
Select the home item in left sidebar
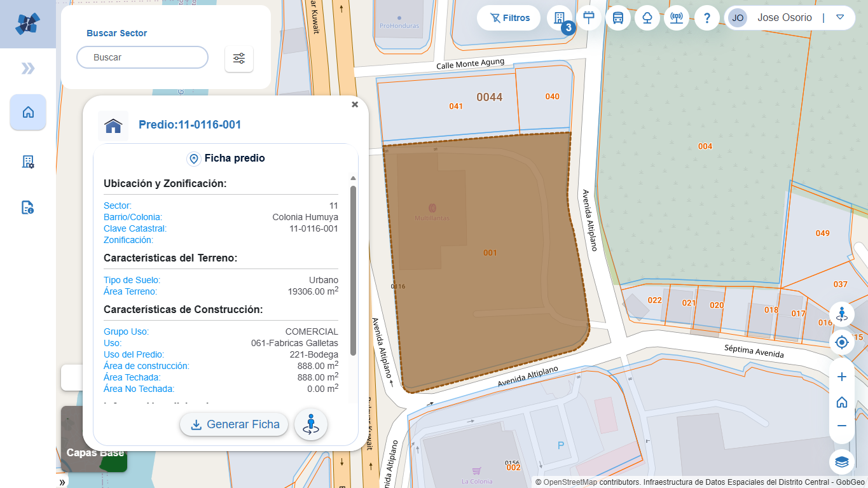click(x=28, y=113)
